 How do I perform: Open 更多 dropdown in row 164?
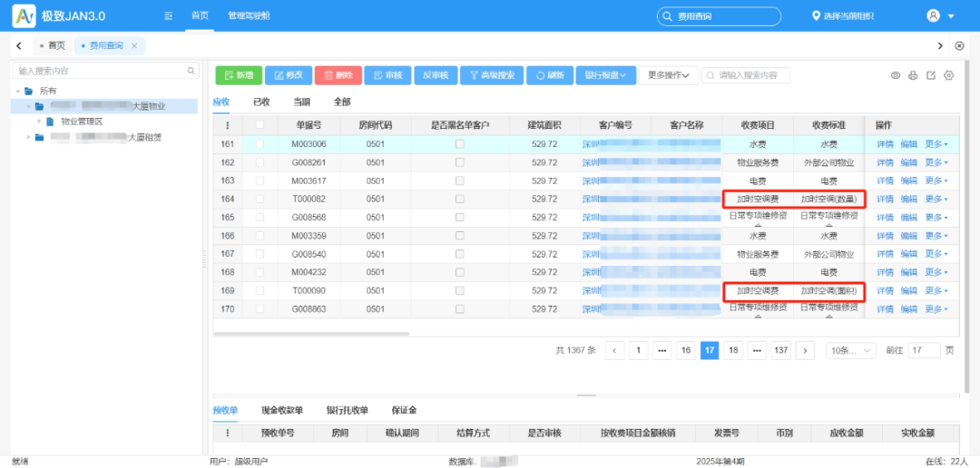point(936,200)
